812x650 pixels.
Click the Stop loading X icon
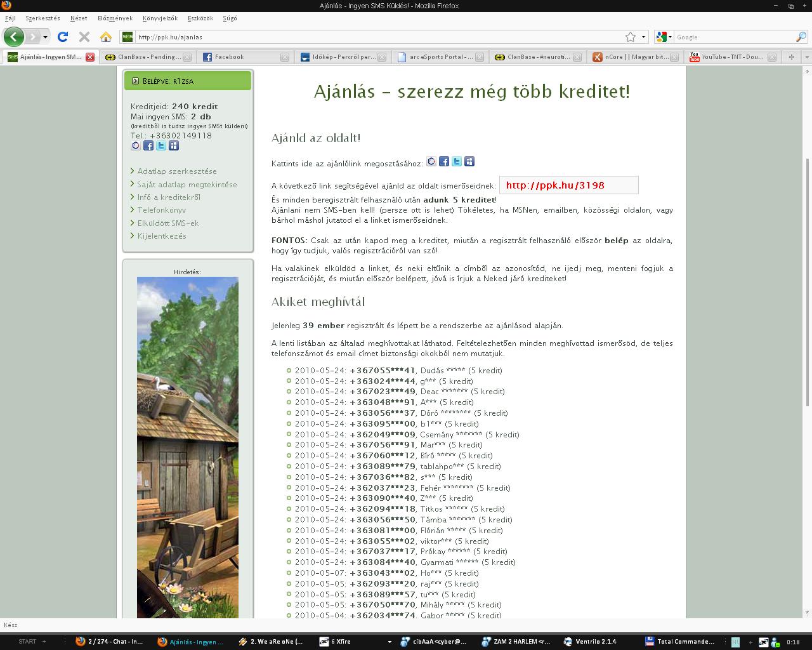(84, 37)
